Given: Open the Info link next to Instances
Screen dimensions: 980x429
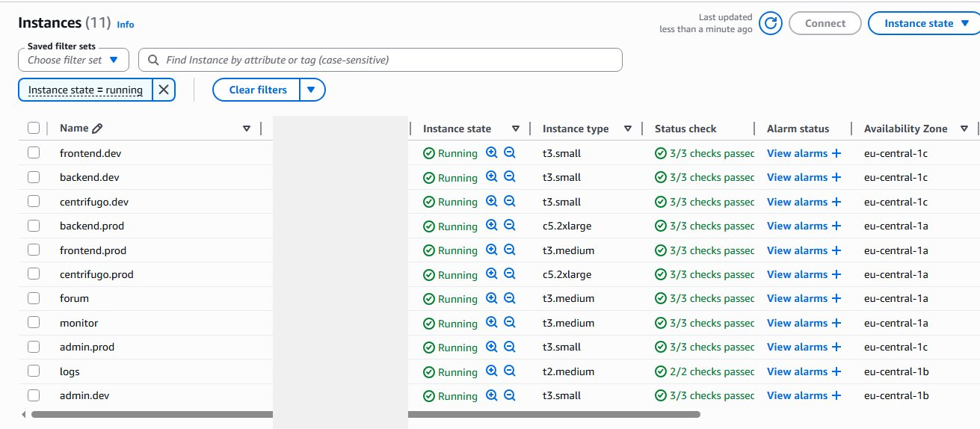Looking at the screenshot, I should tap(126, 25).
